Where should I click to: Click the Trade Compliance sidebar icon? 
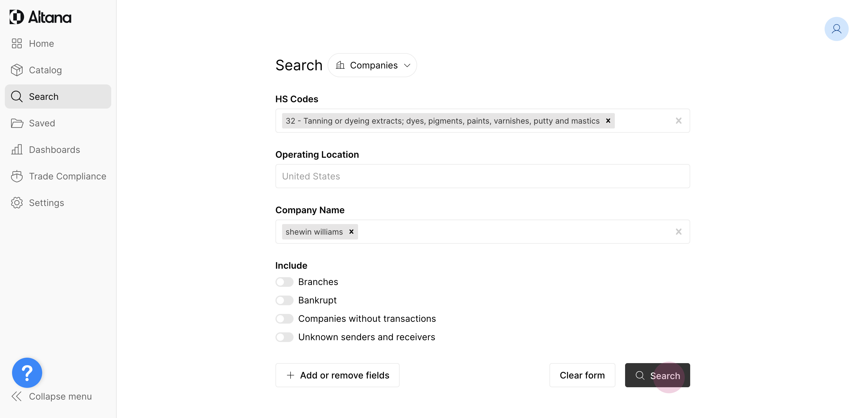17,176
